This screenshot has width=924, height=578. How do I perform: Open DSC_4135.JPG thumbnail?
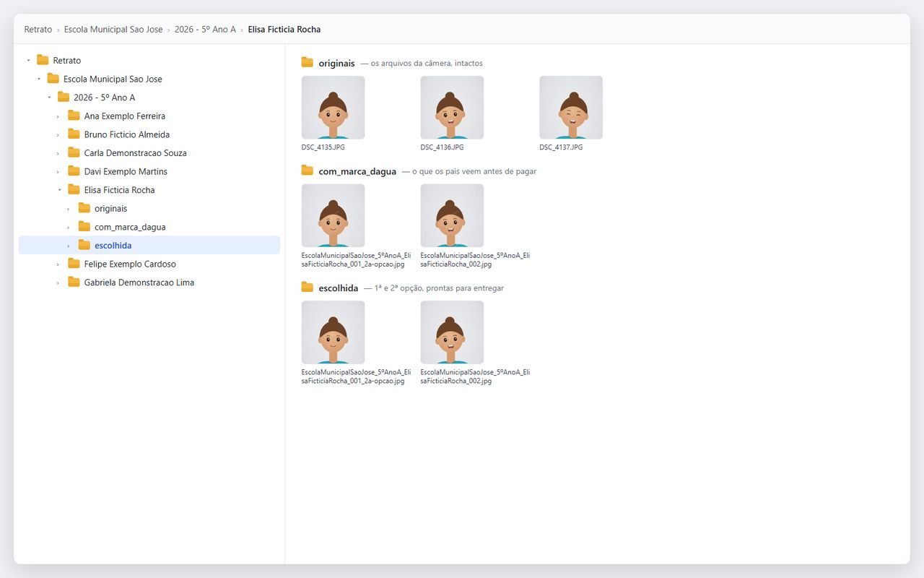[333, 108]
